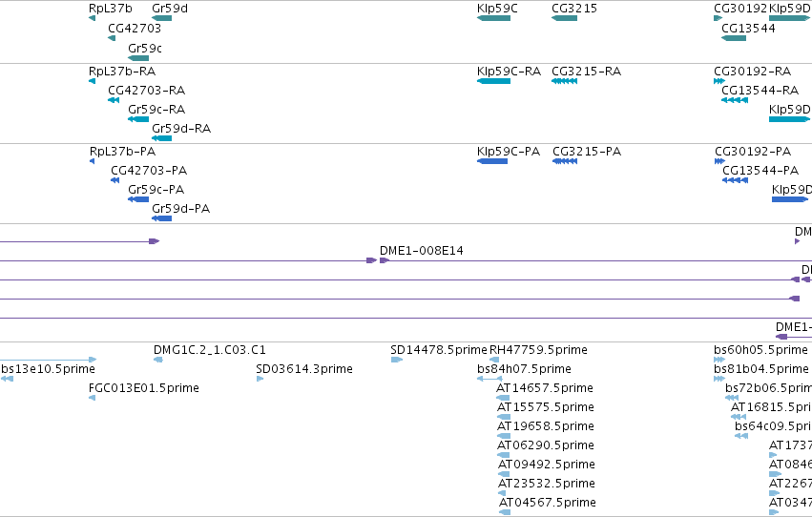The height and width of the screenshot is (517, 812).
Task: Click the Gr59d-PA protein feature
Action: point(161,218)
